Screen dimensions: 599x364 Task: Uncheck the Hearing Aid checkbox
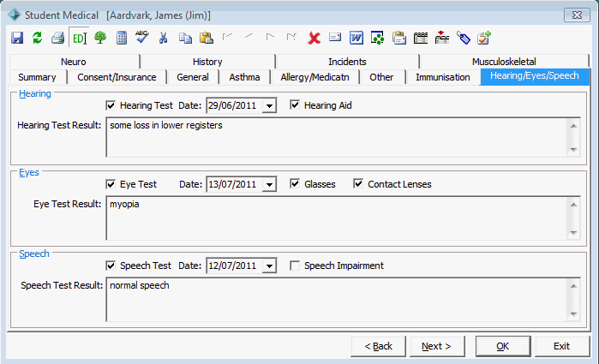[295, 104]
